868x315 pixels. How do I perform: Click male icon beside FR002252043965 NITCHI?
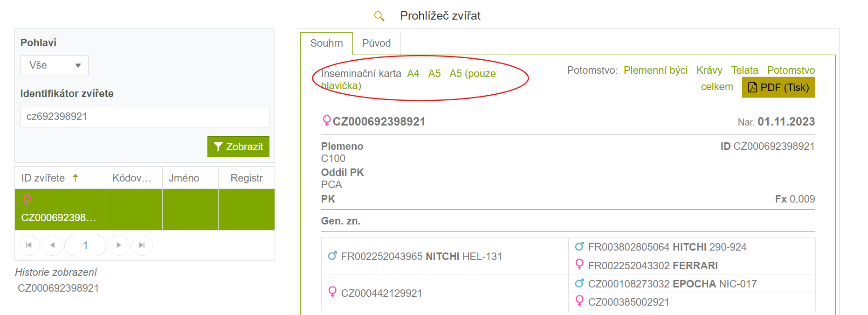pos(332,256)
